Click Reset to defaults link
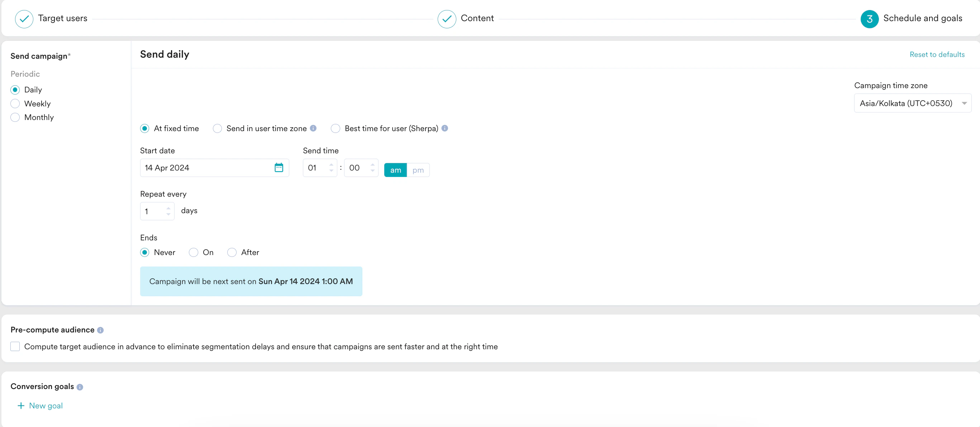 (x=937, y=54)
